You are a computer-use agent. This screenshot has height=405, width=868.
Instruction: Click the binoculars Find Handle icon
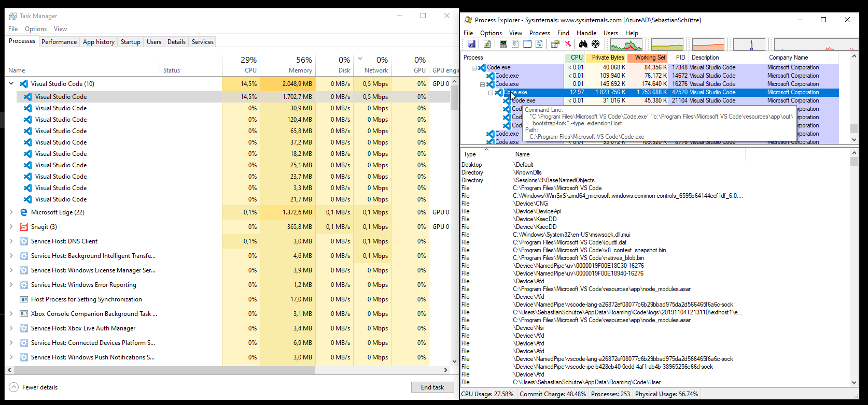583,45
